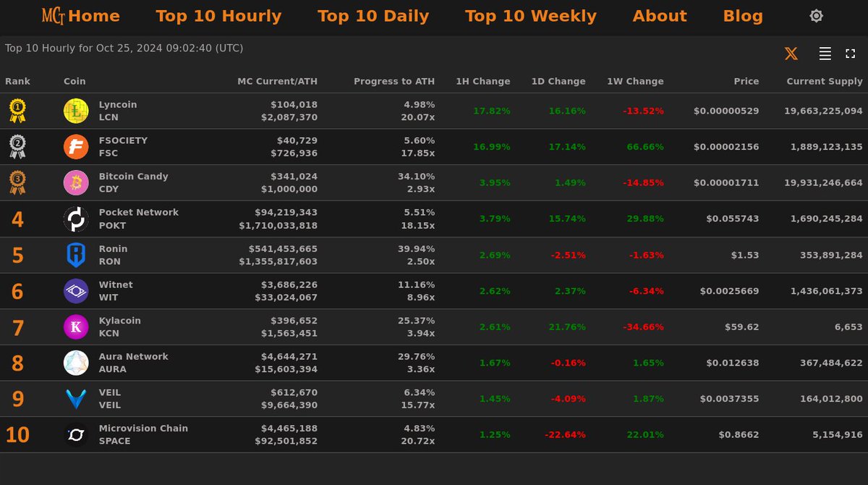This screenshot has width=868, height=485.
Task: Click the VEIL coin logo
Action: point(76,399)
